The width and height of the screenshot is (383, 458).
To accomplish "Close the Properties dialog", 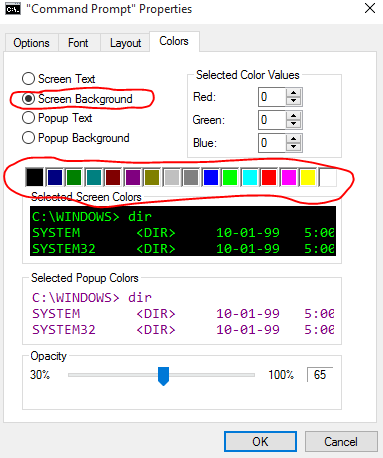I will tap(370, 9).
